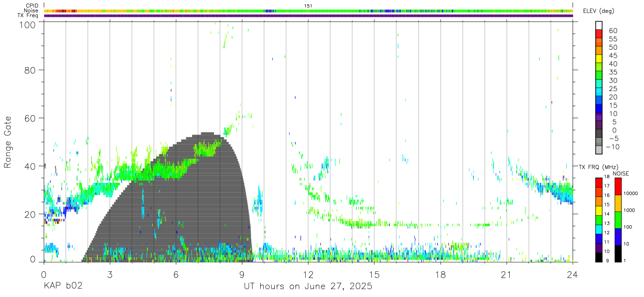This screenshot has width=644, height=297.
Task: Click the KAP b02 radar label
Action: click(x=62, y=287)
